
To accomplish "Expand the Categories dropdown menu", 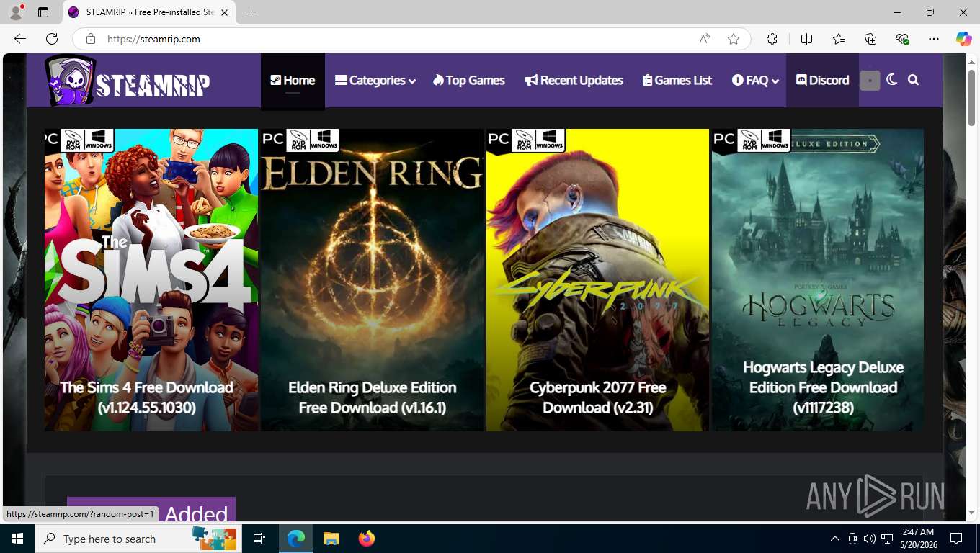I will click(375, 81).
